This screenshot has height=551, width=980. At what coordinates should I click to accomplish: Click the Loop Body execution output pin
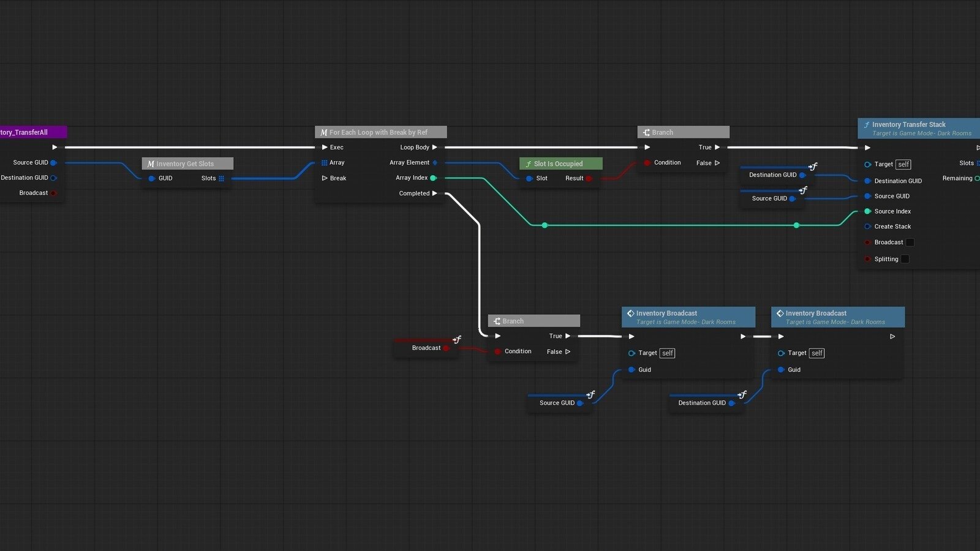point(435,147)
